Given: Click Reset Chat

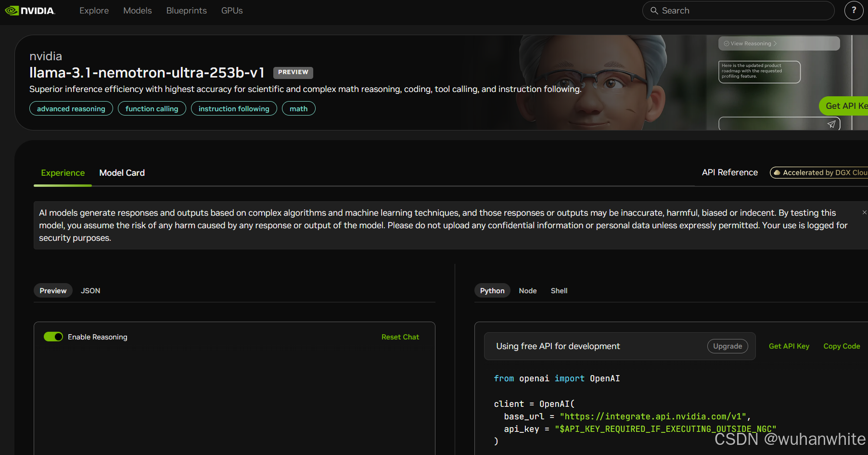Looking at the screenshot, I should pos(400,337).
